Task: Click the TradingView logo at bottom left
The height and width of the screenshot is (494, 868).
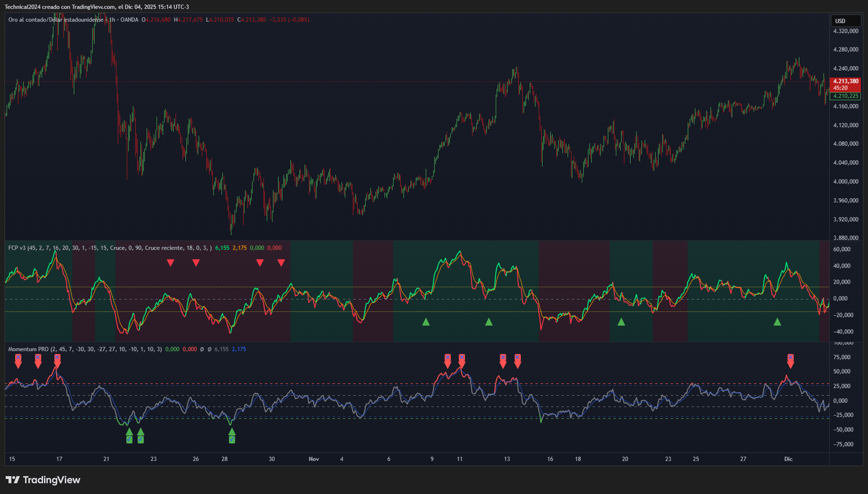Action: click(43, 480)
